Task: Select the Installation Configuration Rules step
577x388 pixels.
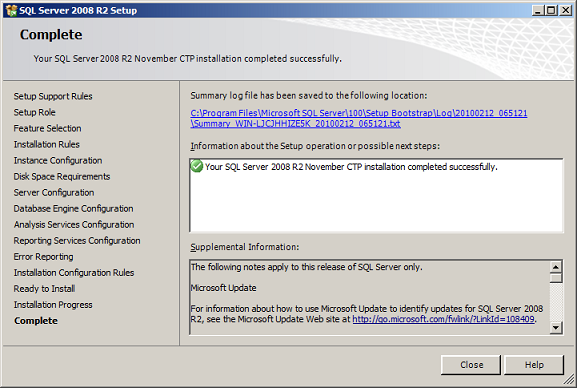Action: tap(74, 272)
